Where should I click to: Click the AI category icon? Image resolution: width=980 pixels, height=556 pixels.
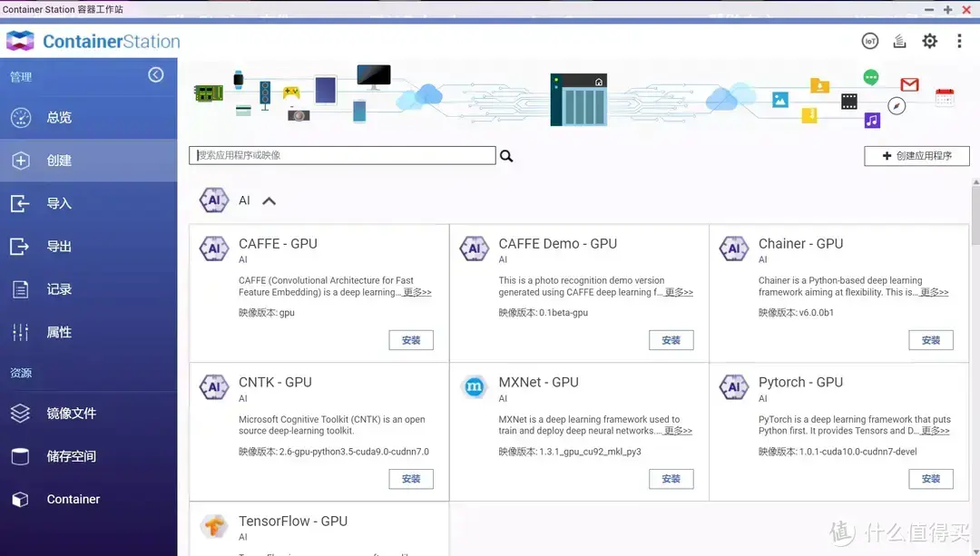click(x=214, y=200)
